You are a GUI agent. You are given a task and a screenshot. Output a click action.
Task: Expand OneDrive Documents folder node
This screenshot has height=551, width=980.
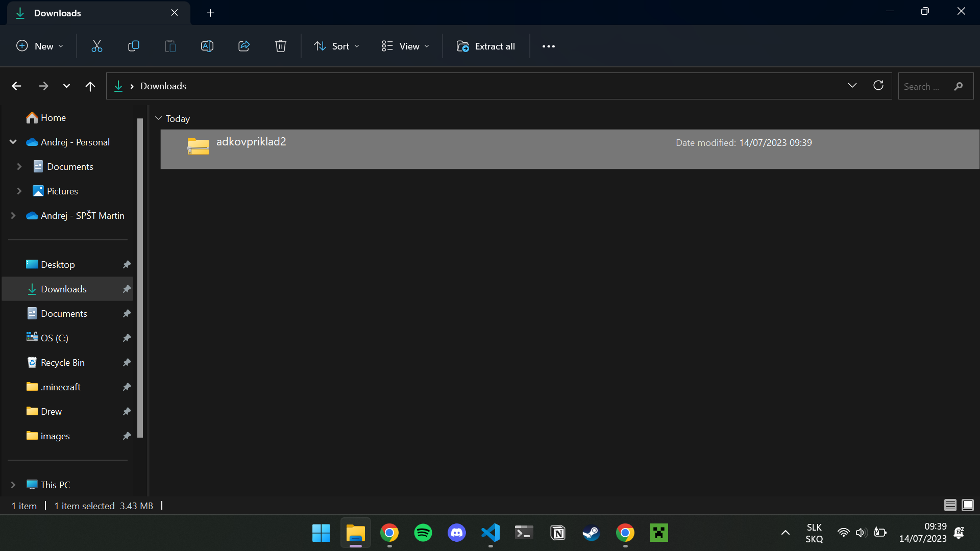coord(19,166)
